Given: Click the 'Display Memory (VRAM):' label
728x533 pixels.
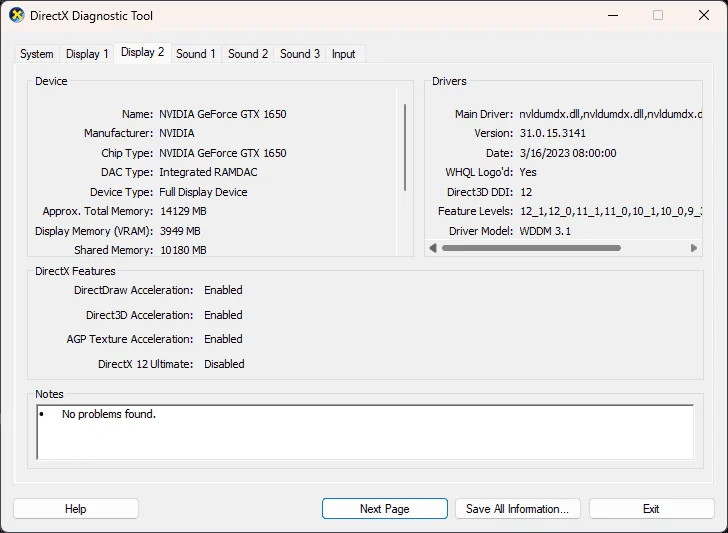Looking at the screenshot, I should (x=94, y=231).
